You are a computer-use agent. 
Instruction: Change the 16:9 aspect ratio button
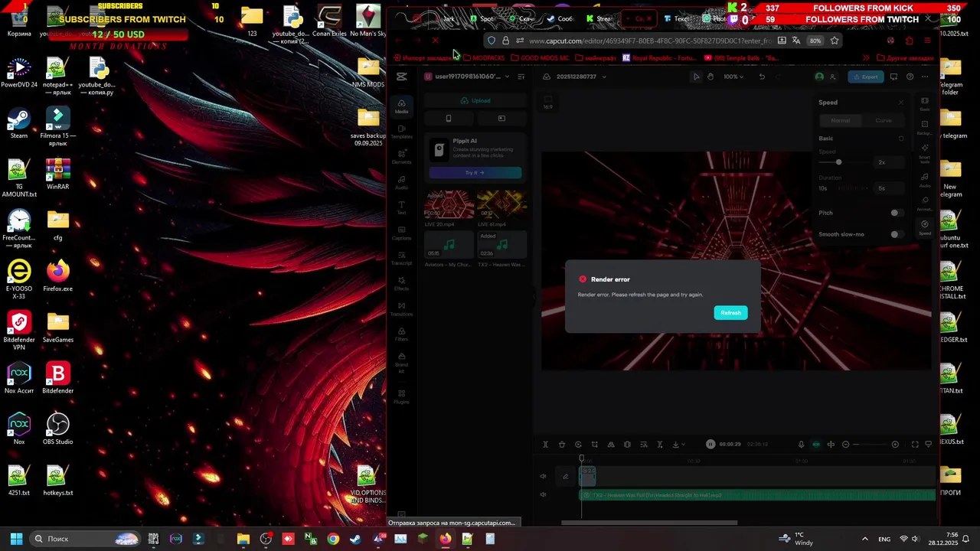(547, 103)
